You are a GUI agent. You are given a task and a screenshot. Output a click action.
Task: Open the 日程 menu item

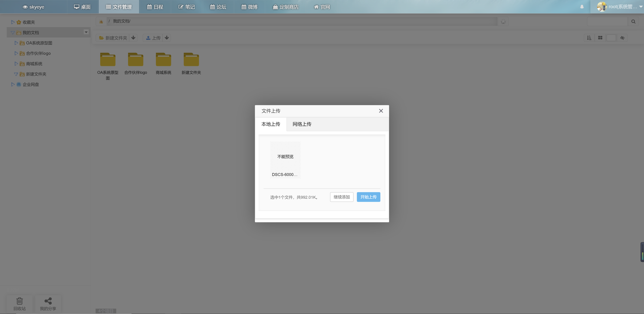[155, 7]
